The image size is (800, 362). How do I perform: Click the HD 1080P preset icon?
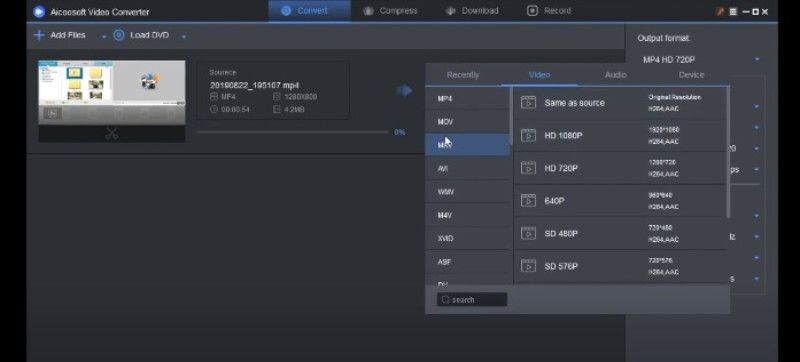click(x=528, y=136)
